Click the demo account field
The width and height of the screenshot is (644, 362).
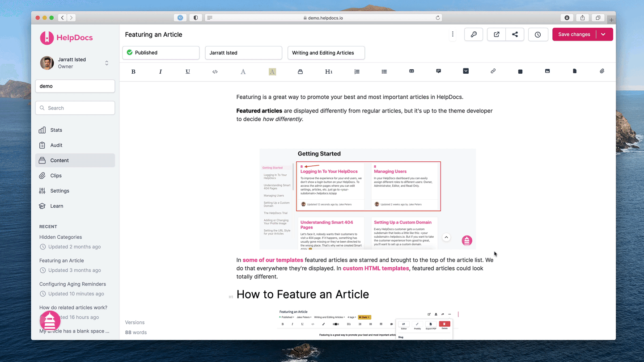(75, 86)
